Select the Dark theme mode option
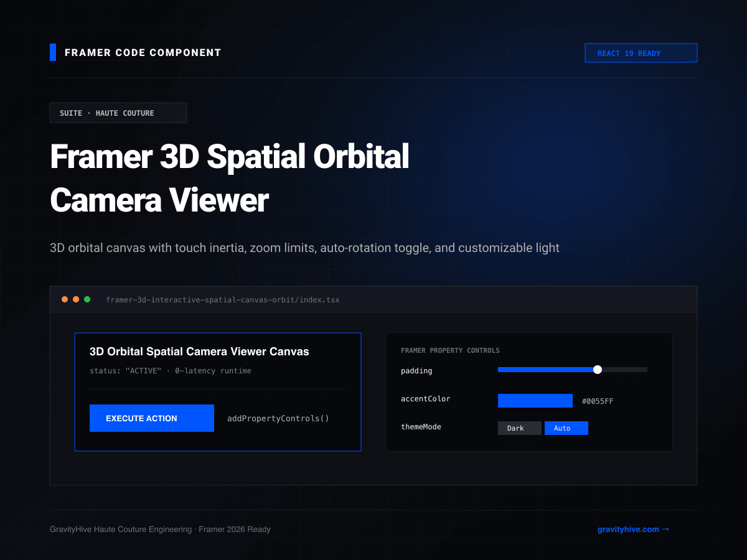The height and width of the screenshot is (560, 747). pyautogui.click(x=520, y=428)
